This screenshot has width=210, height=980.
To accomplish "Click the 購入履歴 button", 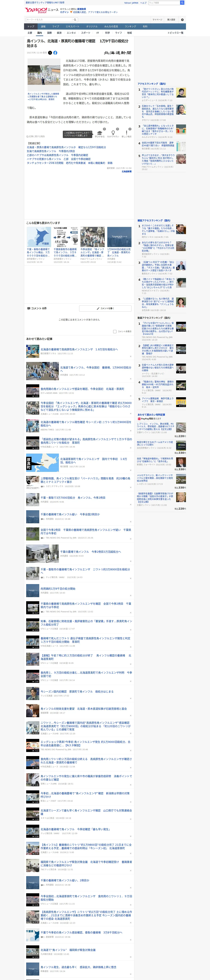I will pyautogui.click(x=171, y=20).
